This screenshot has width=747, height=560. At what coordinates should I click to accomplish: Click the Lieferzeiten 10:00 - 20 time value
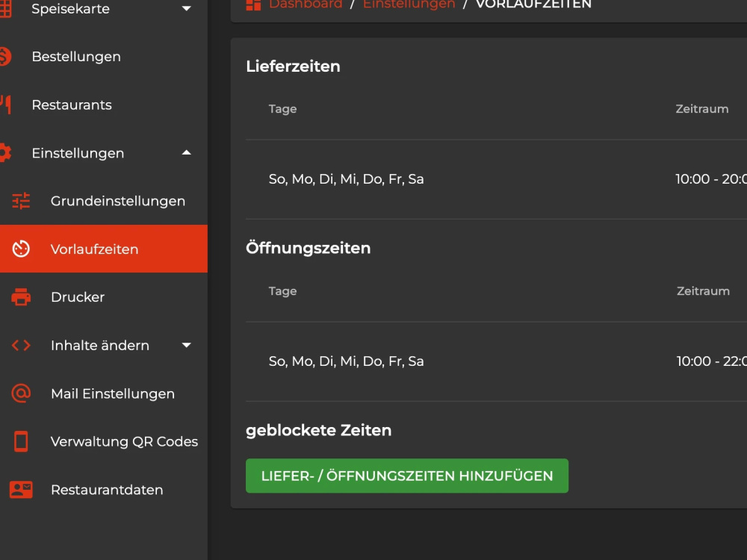pyautogui.click(x=711, y=179)
